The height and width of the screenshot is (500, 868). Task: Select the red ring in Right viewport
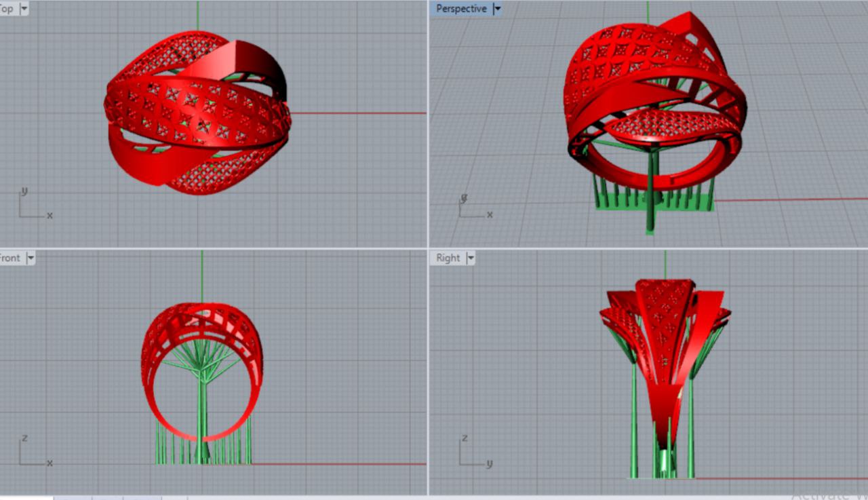pos(663,353)
